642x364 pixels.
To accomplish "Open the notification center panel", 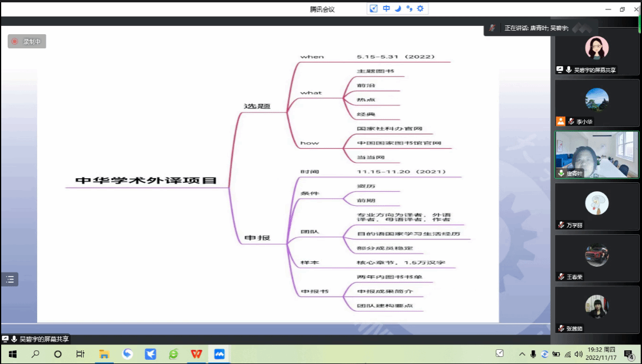I will pyautogui.click(x=629, y=354).
